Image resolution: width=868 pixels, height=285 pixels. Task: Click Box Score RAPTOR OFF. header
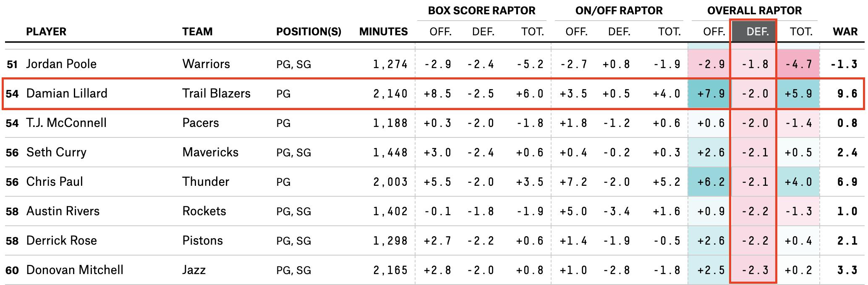click(440, 32)
